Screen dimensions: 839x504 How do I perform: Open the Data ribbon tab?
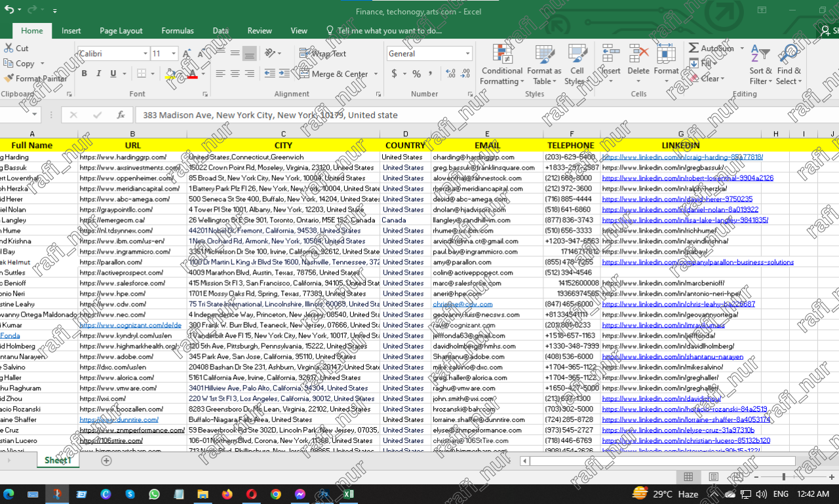click(x=220, y=30)
